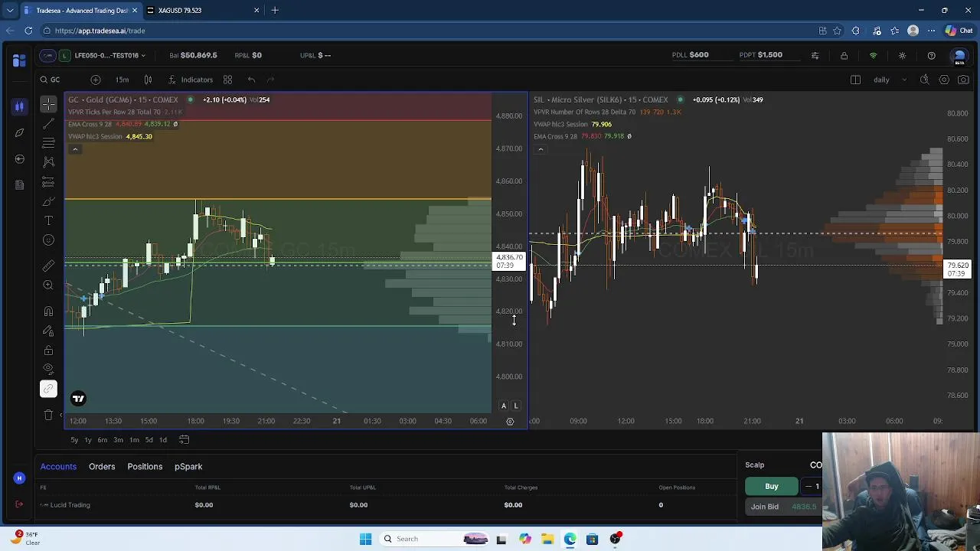Switch to the Orders tab
Viewport: 980px width, 551px height.
[x=102, y=467]
